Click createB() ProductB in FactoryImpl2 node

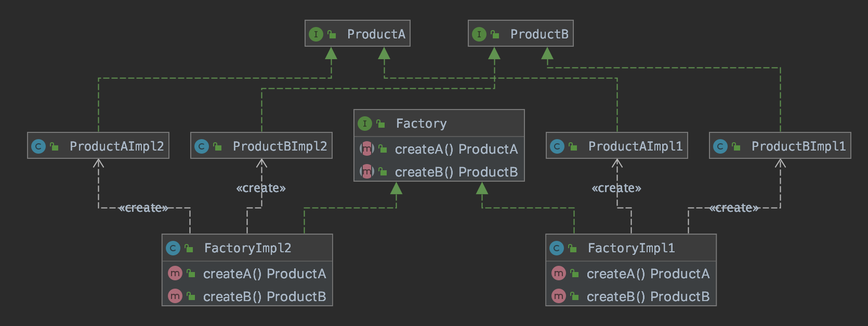(265, 296)
